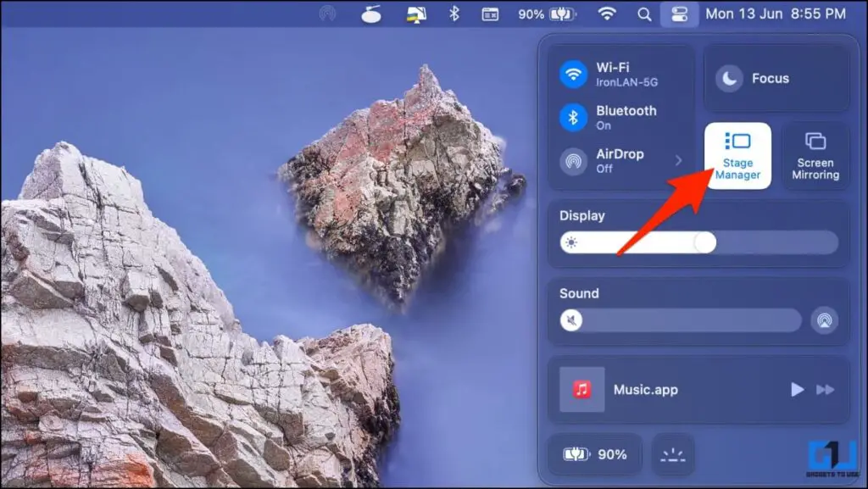Click the keyboard brightness icon

pos(672,454)
